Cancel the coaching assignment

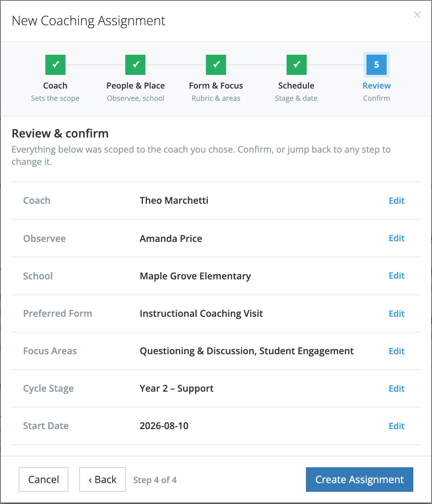(x=44, y=480)
